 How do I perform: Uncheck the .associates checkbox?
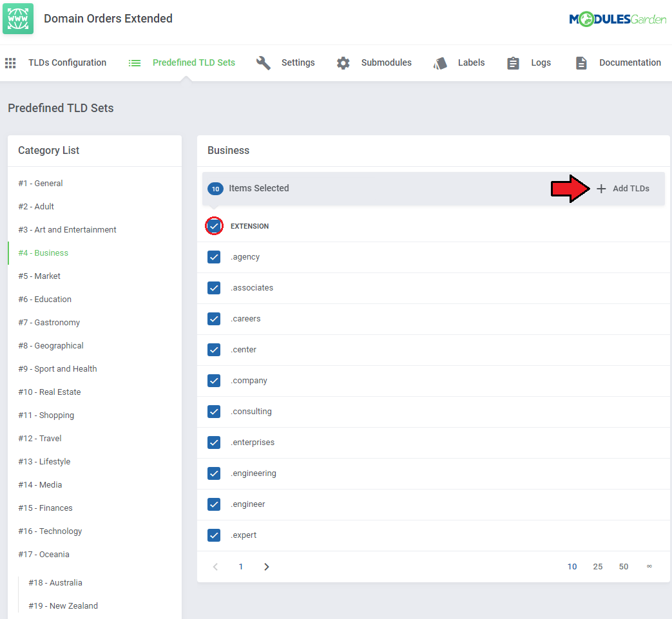point(214,288)
